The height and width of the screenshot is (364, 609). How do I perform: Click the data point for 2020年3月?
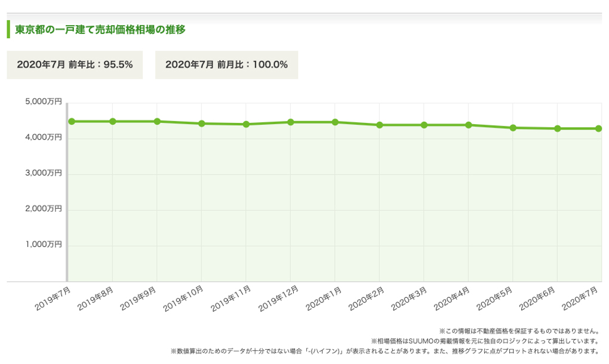tap(424, 125)
